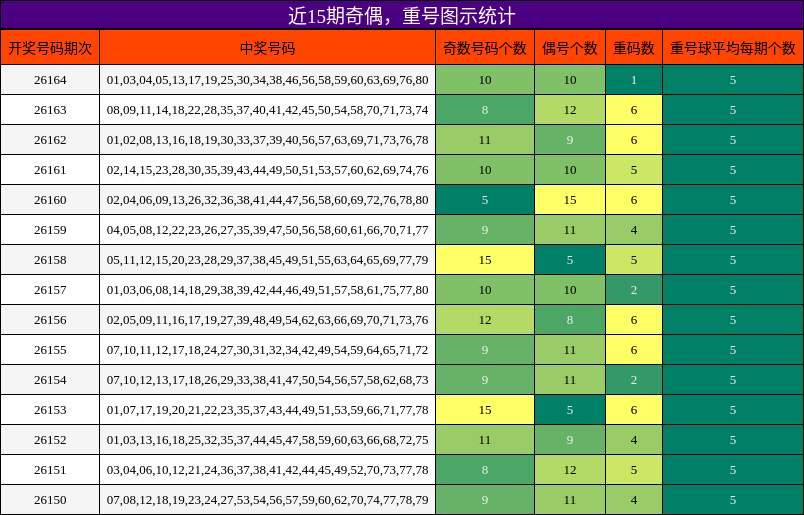Click winning numbers starting 07,10,11,12,17
The height and width of the screenshot is (515, 804).
tap(267, 350)
